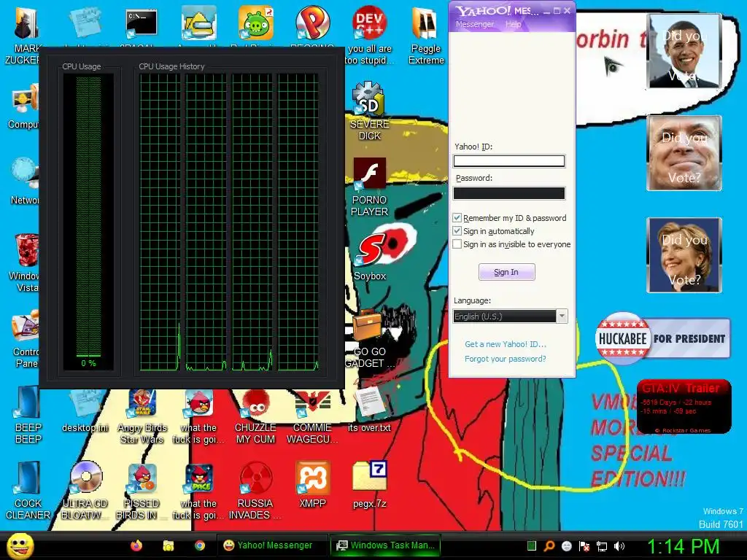Viewport: 747px width, 560px height.
Task: Open the SEVERE DICK gear icon
Action: (x=368, y=98)
